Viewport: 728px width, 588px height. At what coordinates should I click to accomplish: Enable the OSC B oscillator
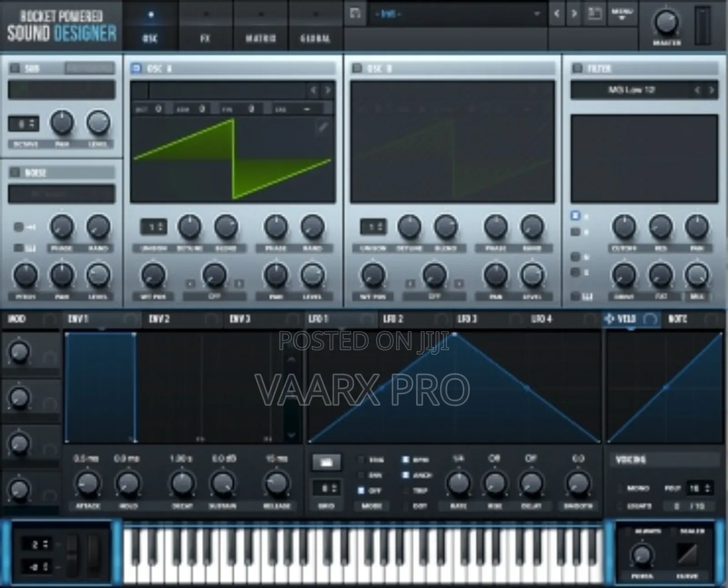(357, 68)
